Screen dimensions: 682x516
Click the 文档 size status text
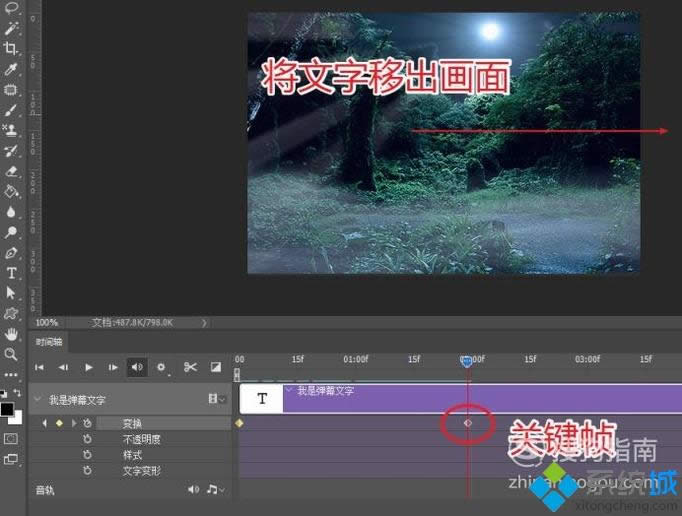pos(132,322)
